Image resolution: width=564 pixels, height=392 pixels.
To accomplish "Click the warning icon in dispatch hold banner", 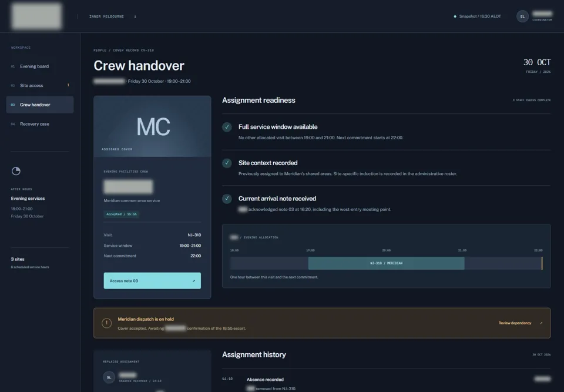I will pyautogui.click(x=106, y=323).
